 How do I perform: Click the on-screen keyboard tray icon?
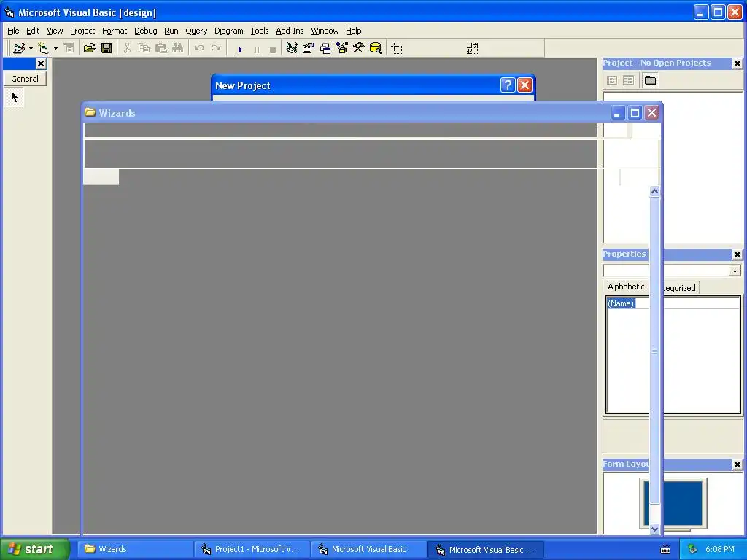point(665,550)
